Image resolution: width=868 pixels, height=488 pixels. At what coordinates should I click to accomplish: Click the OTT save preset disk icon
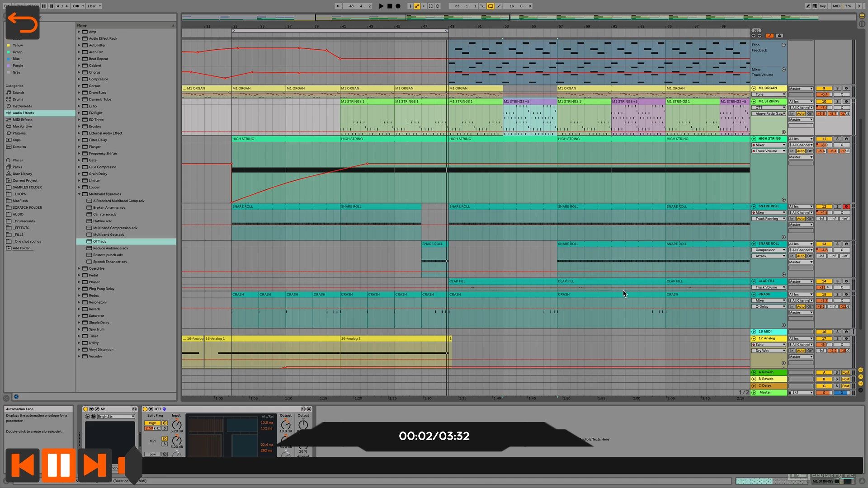[x=309, y=409]
